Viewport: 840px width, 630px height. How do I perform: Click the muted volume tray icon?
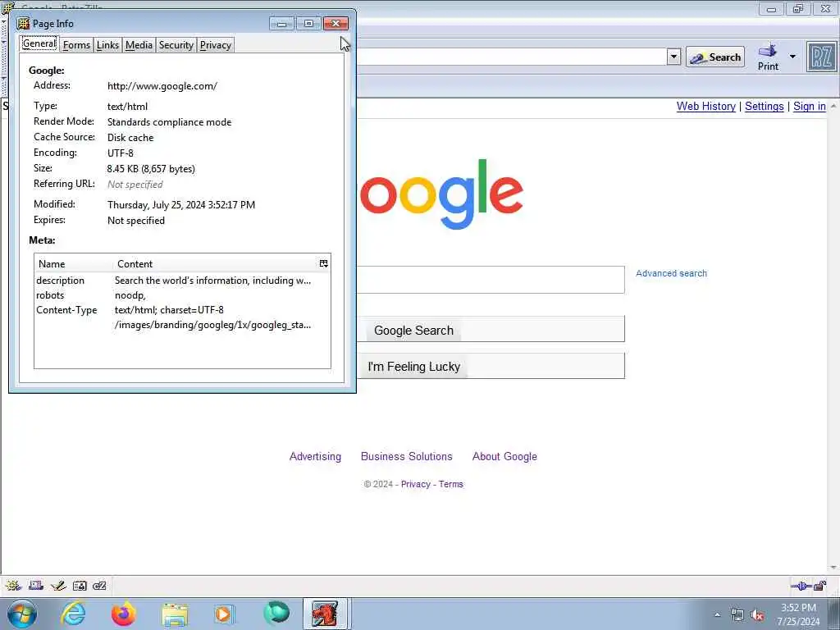757,615
